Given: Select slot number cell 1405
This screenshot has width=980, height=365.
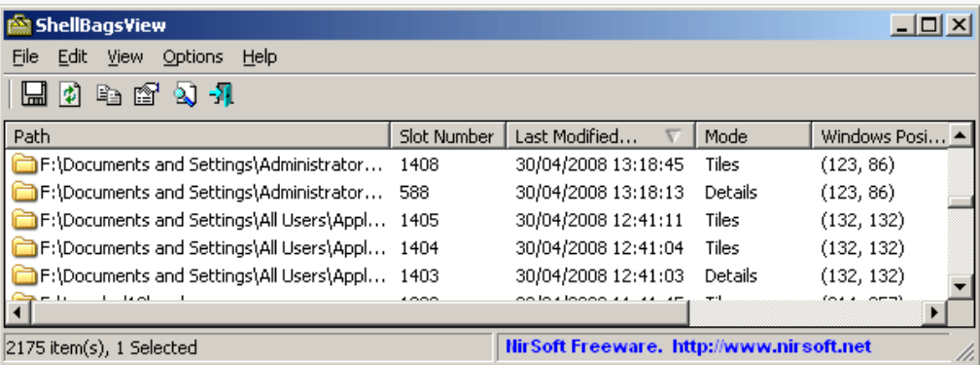Looking at the screenshot, I should [419, 220].
